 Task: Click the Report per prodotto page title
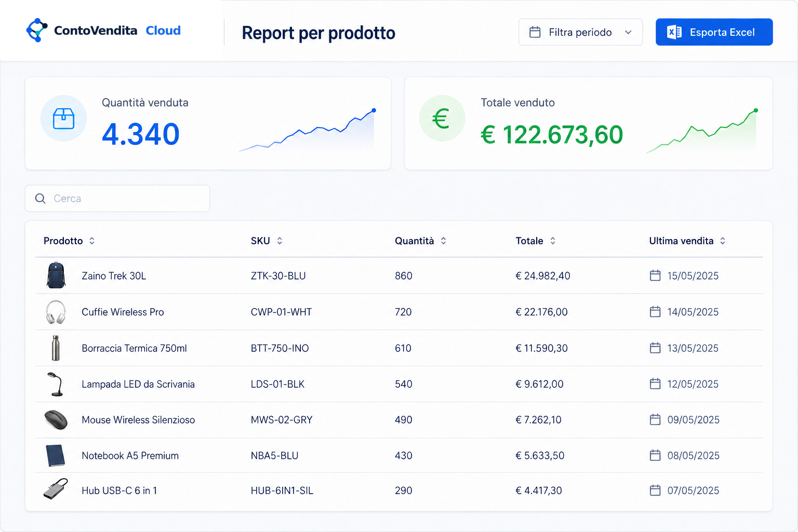318,33
